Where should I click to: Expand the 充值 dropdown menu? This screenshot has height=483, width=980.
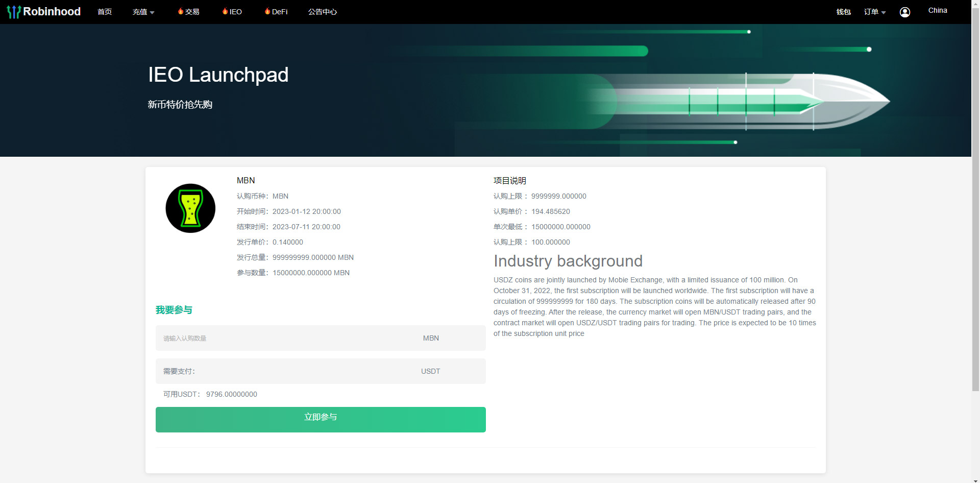(x=143, y=12)
